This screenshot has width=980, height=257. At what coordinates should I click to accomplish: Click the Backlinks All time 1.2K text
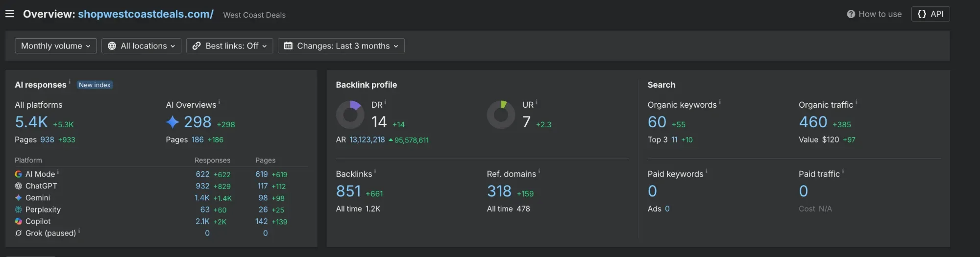[358, 209]
